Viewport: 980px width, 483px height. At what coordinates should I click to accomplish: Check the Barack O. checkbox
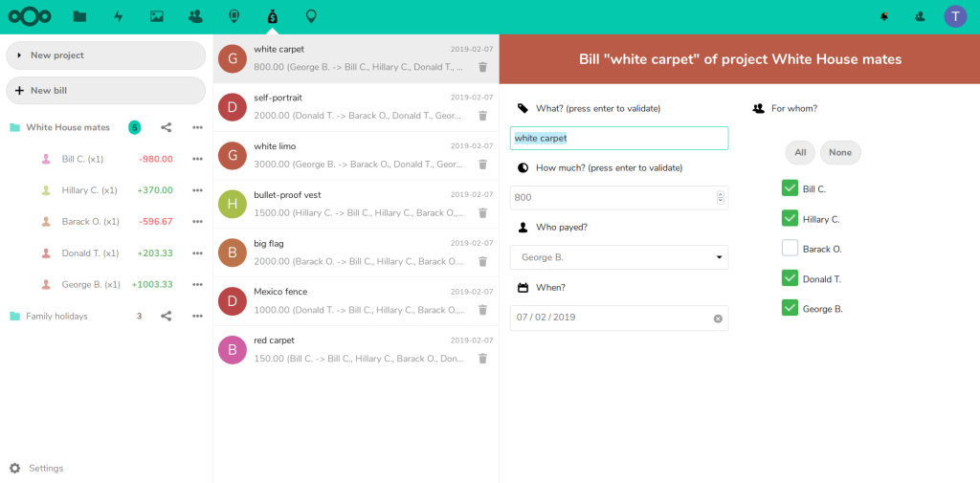pyautogui.click(x=790, y=249)
